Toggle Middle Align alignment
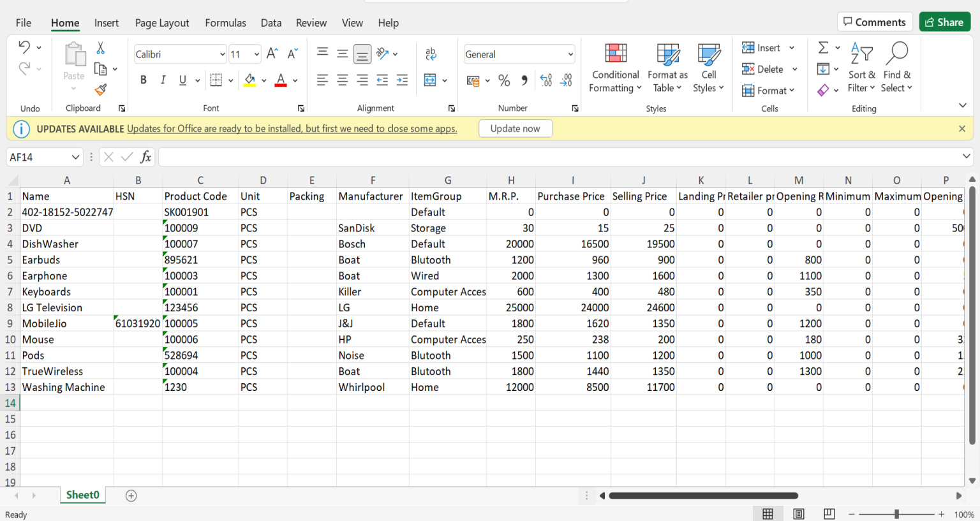Image resolution: width=980 pixels, height=521 pixels. click(x=343, y=54)
